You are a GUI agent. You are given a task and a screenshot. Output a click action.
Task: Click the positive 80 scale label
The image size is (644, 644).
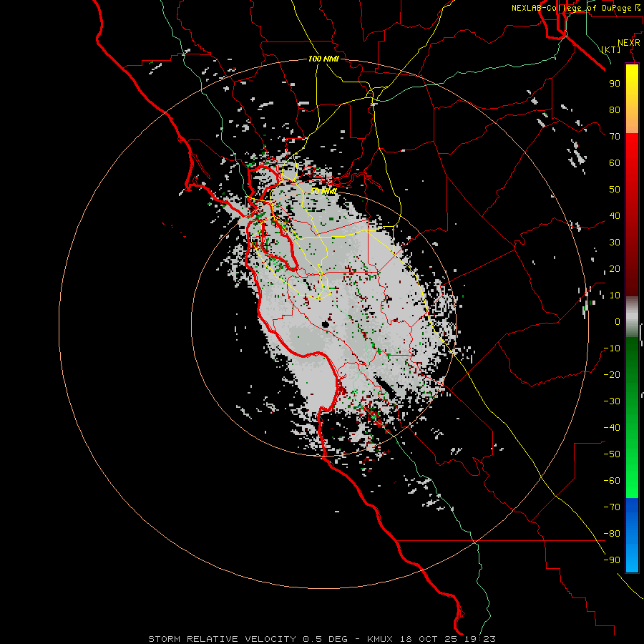click(615, 110)
